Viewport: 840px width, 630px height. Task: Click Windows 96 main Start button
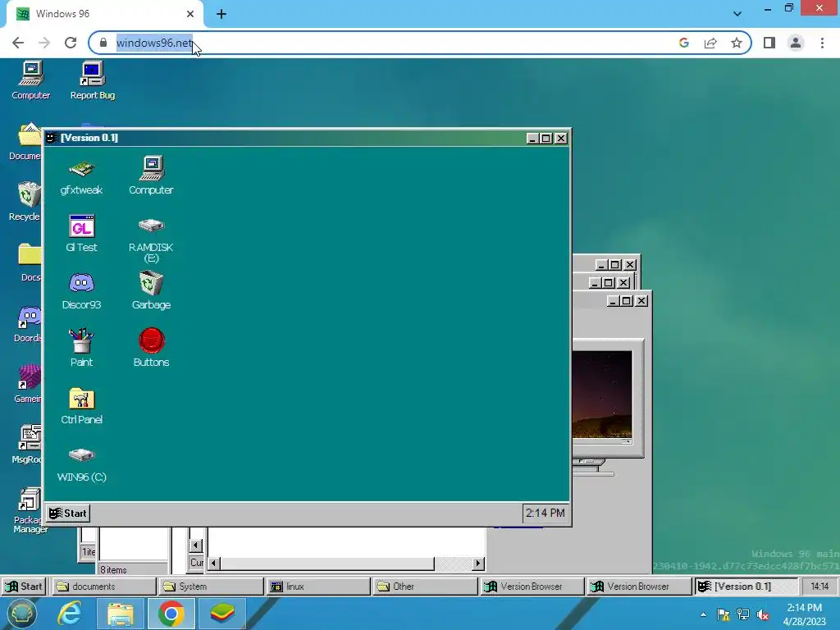pyautogui.click(x=24, y=586)
